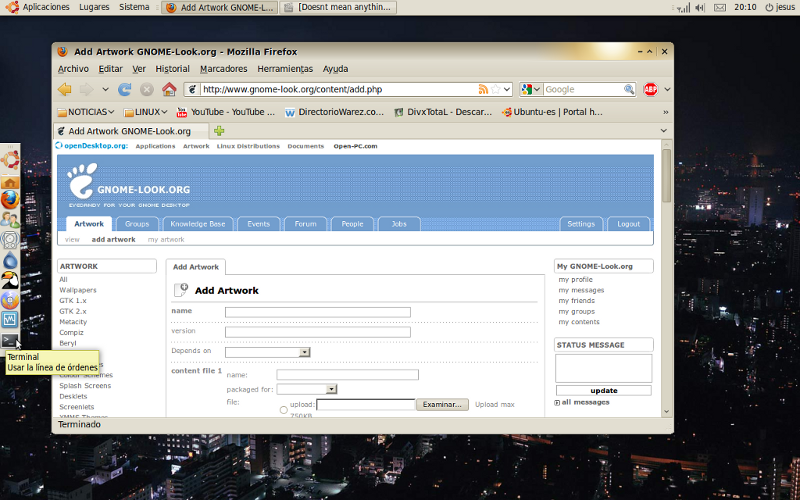
Task: Expand the NOTICIAS bookmarks folder
Action: pos(86,112)
